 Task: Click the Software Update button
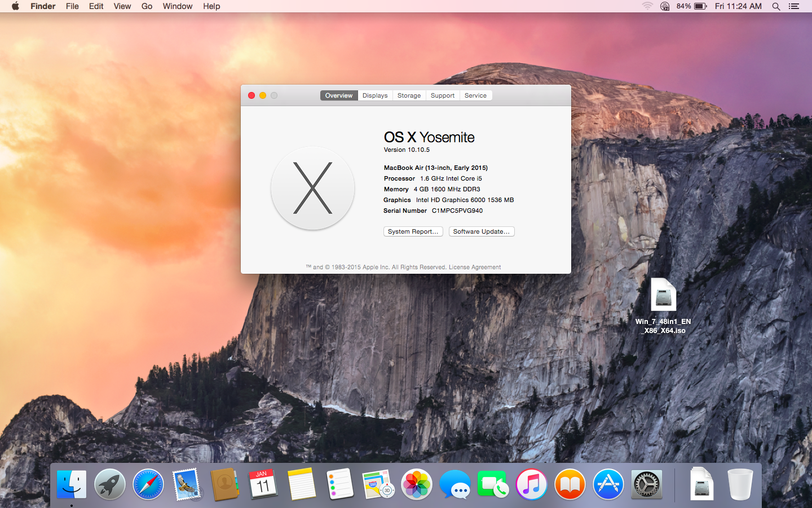[482, 231]
